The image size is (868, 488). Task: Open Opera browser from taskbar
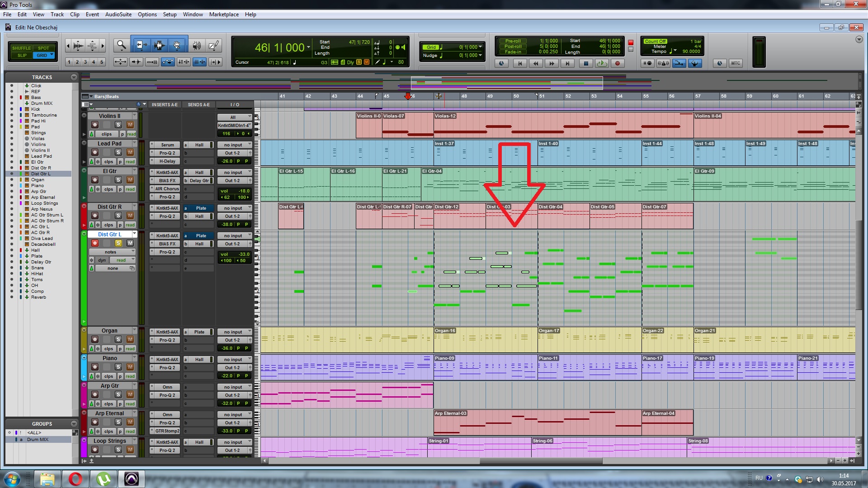75,479
